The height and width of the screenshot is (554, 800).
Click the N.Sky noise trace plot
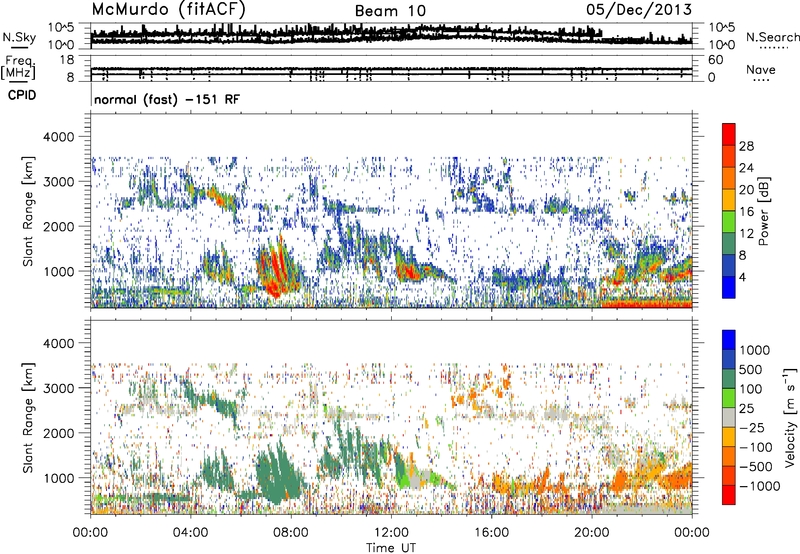(x=391, y=36)
